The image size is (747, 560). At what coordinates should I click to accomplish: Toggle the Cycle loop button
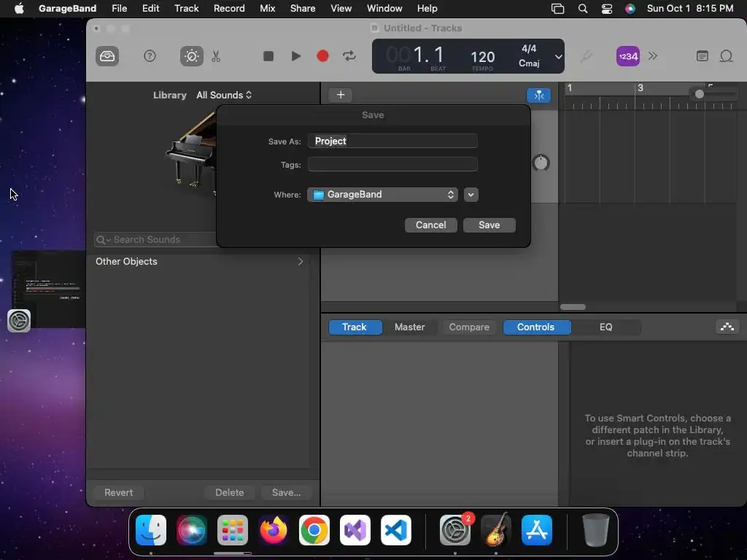click(x=349, y=56)
